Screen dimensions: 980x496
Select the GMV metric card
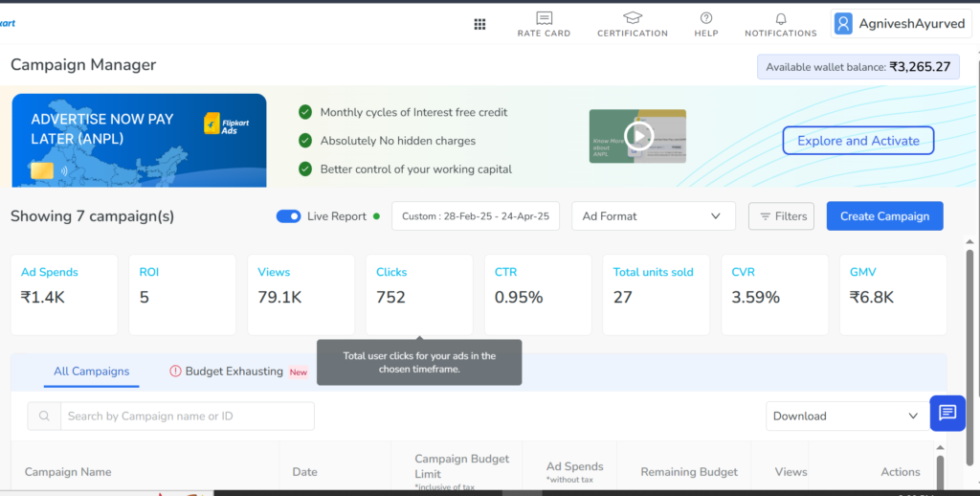[x=893, y=295]
